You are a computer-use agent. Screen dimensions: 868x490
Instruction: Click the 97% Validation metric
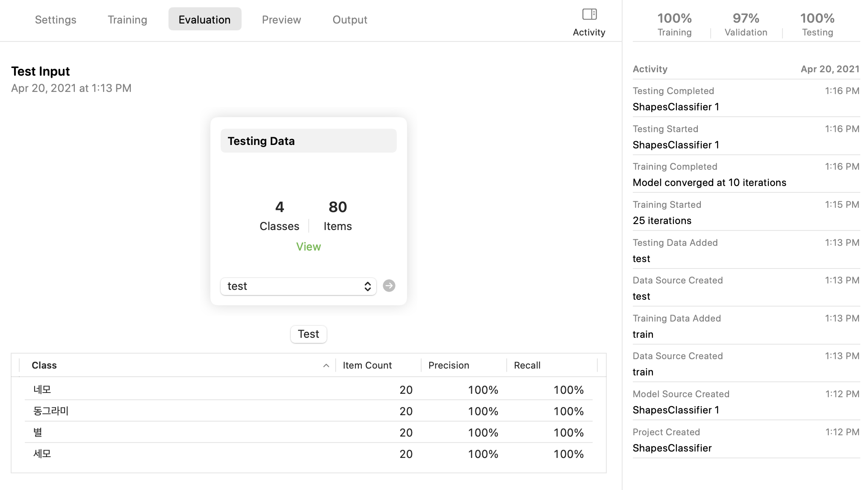coord(745,24)
